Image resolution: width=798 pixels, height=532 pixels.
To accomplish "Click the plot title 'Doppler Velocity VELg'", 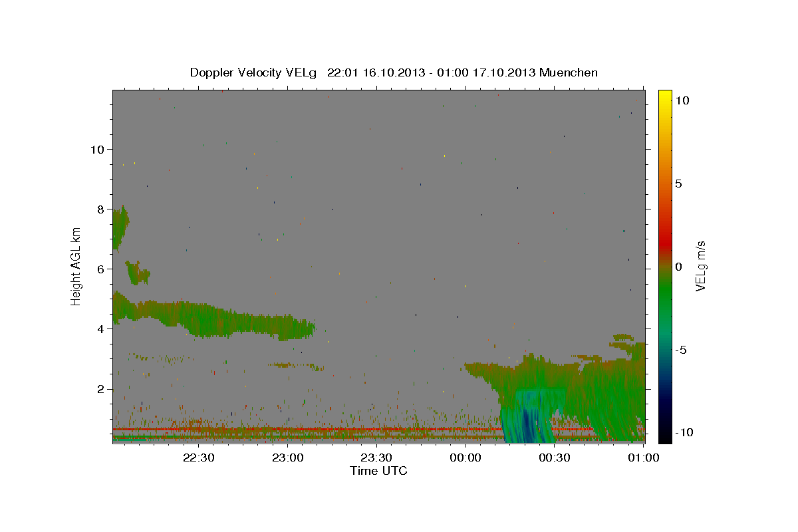I will (x=255, y=72).
